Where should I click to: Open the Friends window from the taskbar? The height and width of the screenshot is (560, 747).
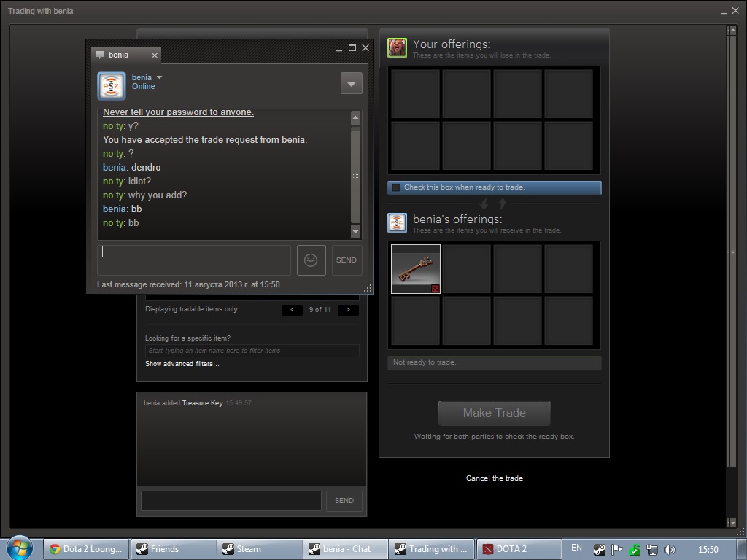[173, 549]
